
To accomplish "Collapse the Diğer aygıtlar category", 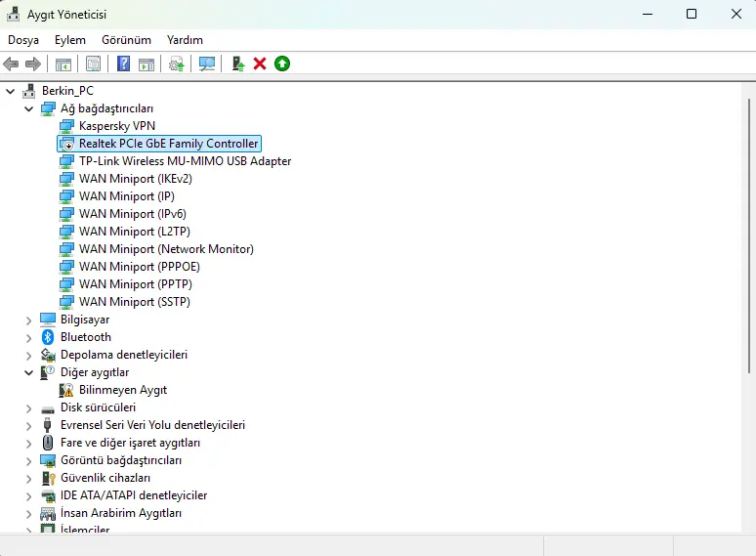I will click(29, 372).
